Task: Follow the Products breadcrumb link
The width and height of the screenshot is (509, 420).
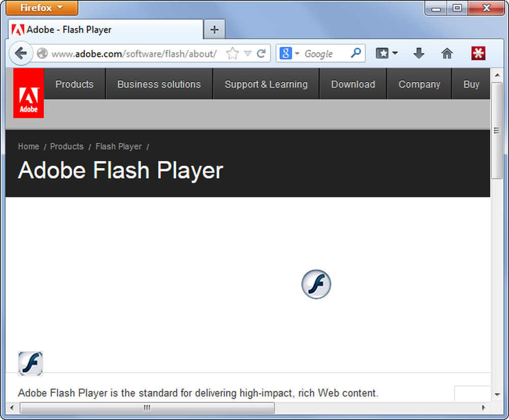Action: (x=67, y=146)
